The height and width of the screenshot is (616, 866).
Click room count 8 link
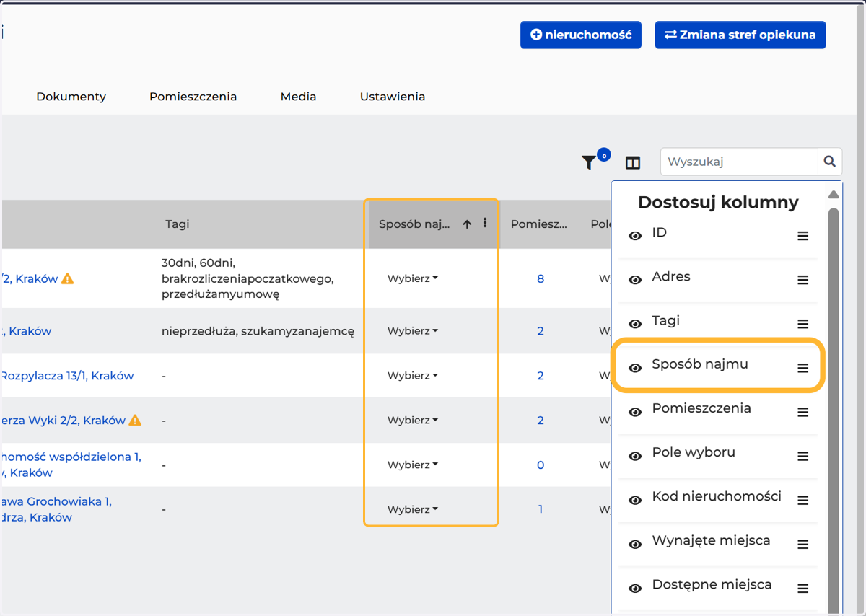541,278
